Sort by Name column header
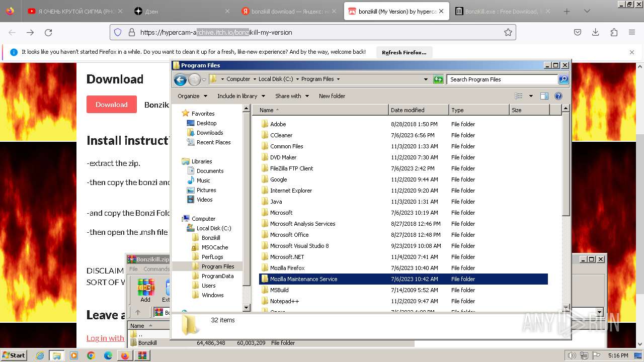Viewport: 644px width, 362px height. coord(320,110)
